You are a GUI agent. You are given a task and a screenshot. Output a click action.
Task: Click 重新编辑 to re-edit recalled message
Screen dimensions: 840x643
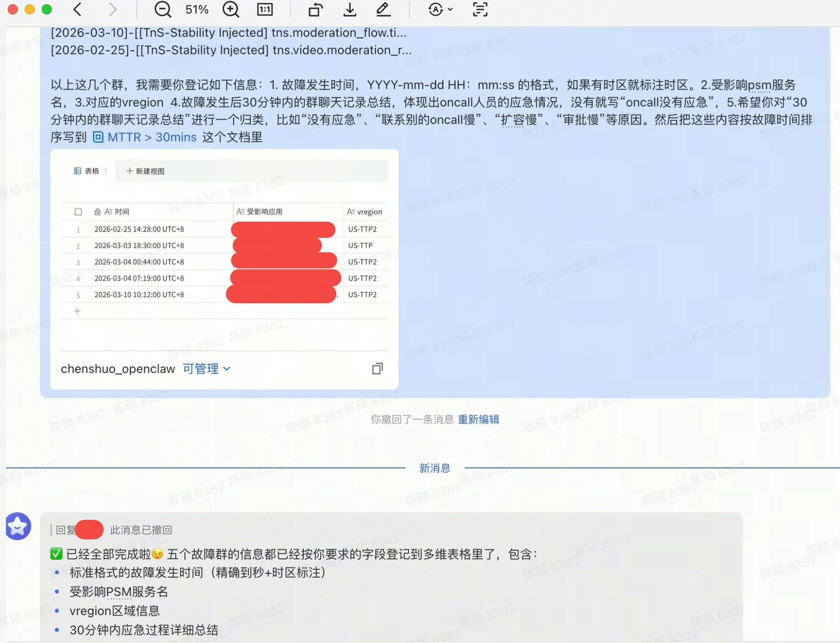(x=478, y=420)
